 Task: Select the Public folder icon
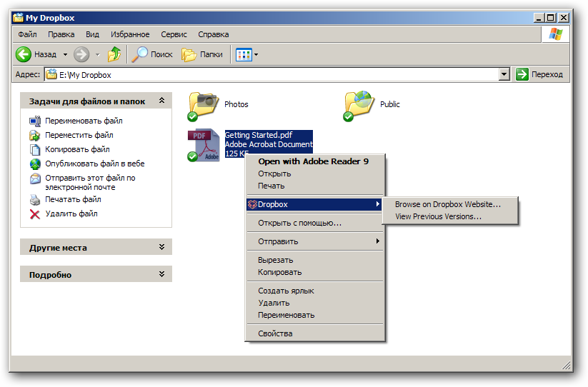[359, 106]
